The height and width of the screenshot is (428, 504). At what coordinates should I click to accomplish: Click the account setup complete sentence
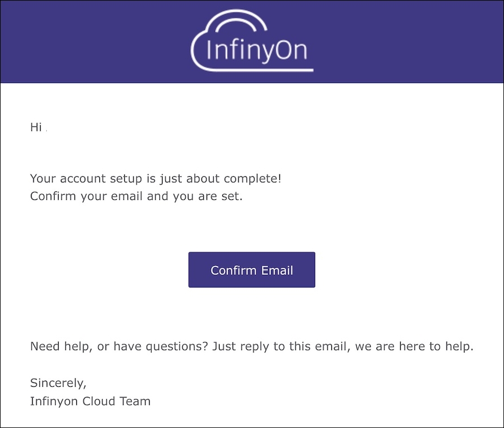[x=156, y=178]
